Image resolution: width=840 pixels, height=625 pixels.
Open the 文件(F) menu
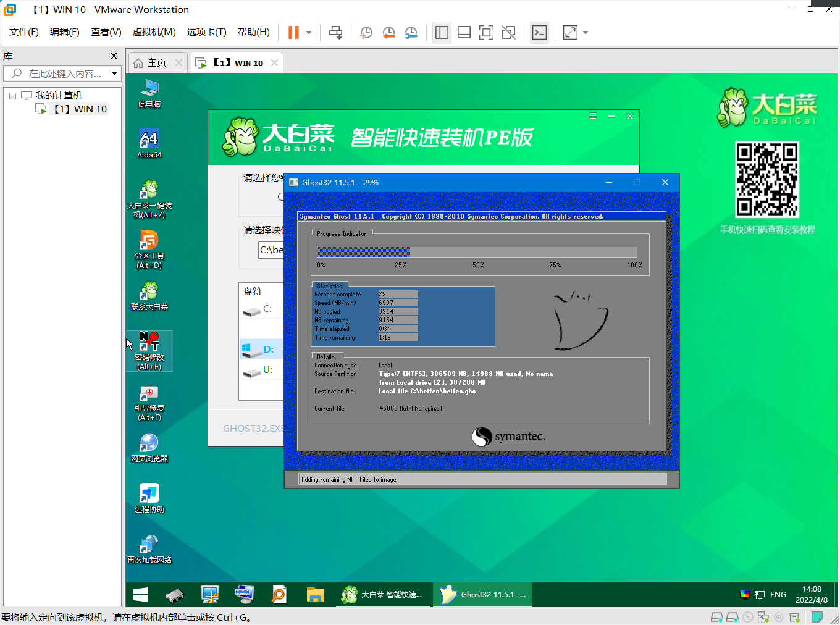point(24,32)
